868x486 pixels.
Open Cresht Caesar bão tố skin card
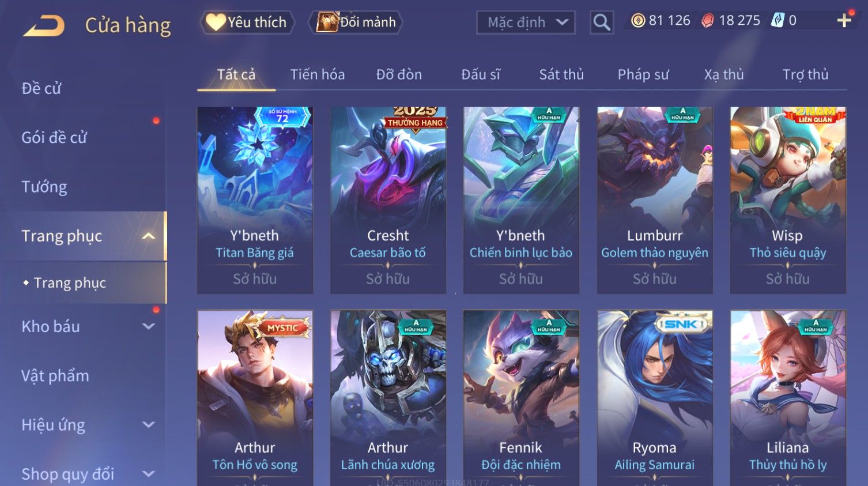click(388, 200)
